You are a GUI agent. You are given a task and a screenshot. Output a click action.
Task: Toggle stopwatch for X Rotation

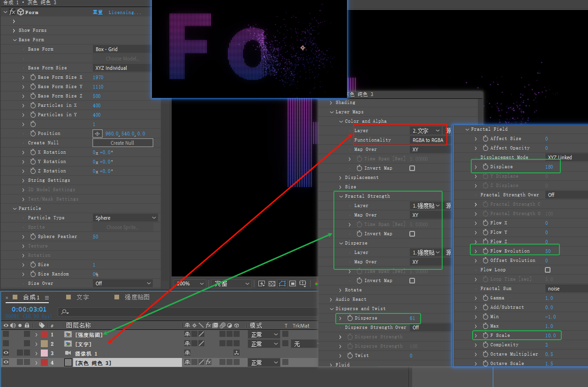(x=33, y=152)
